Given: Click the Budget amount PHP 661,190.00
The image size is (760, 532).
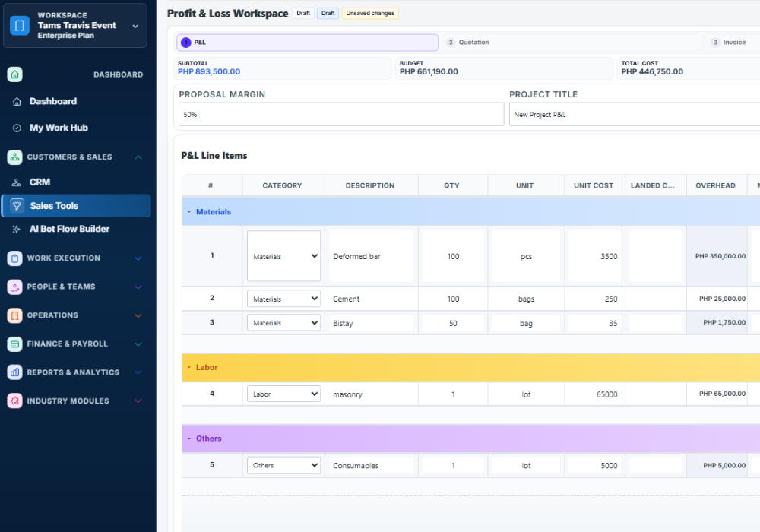Looking at the screenshot, I should (429, 71).
